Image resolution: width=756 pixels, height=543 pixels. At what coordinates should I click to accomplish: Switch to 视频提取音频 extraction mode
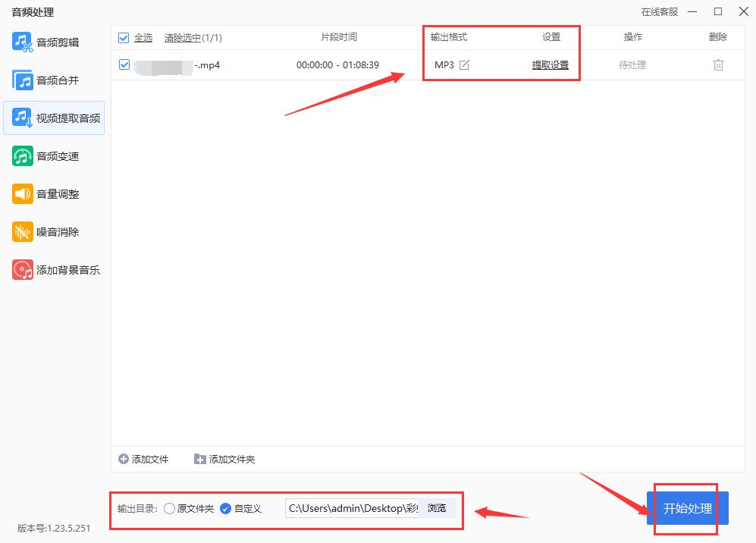pos(53,118)
